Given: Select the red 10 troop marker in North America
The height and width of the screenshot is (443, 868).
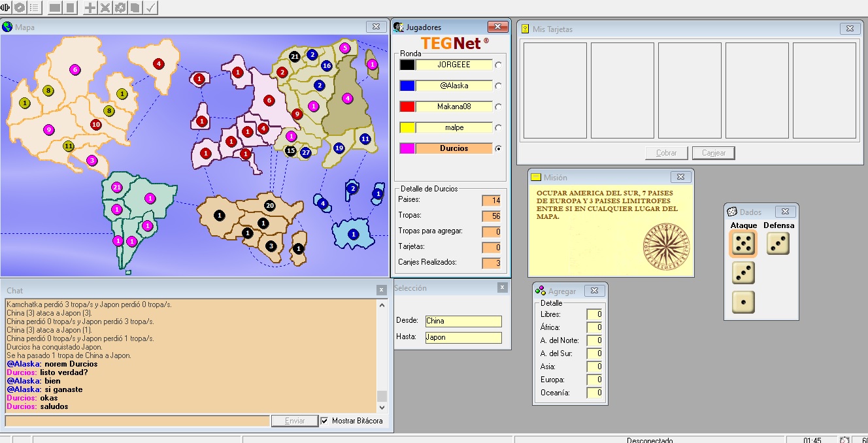Looking at the screenshot, I should click(96, 124).
